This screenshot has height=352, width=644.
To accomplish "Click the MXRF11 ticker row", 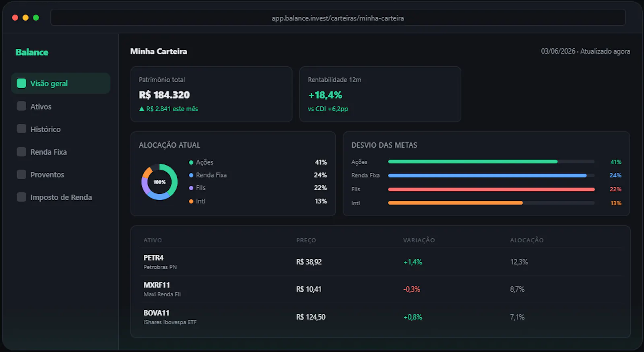I will 380,289.
